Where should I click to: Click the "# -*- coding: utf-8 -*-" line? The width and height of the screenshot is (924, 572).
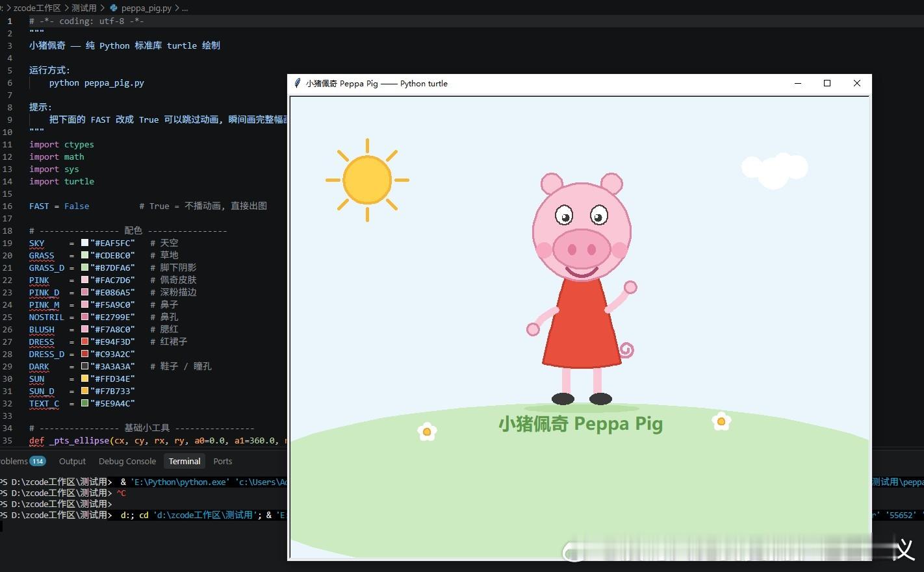(86, 21)
